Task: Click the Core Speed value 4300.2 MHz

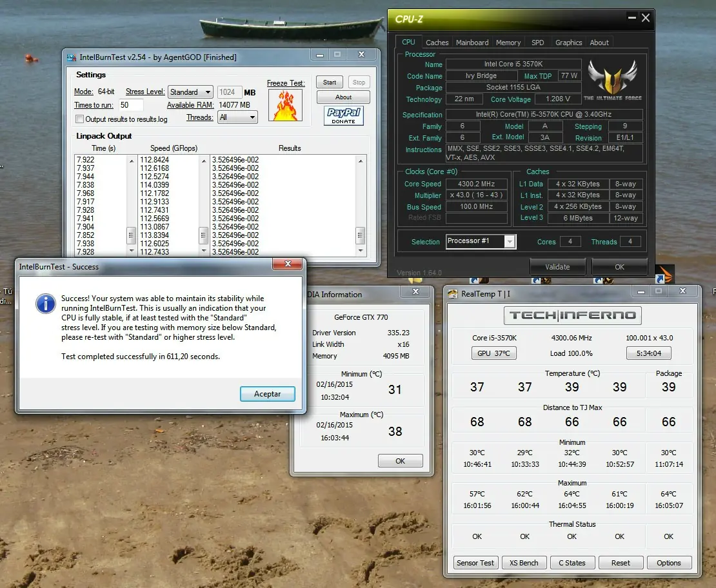Action: [x=476, y=184]
